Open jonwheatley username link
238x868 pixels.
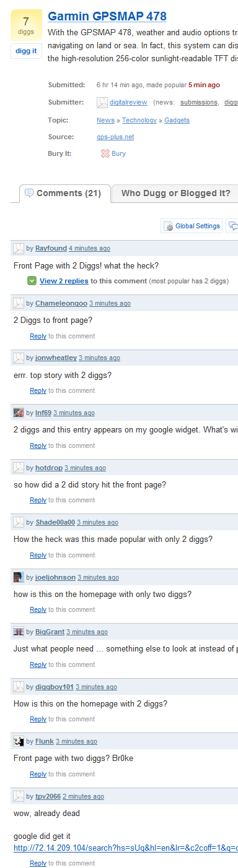pyautogui.click(x=56, y=358)
